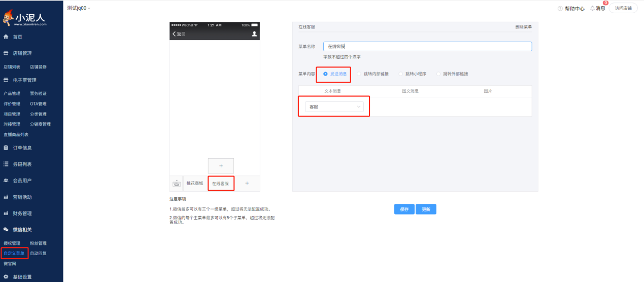The width and height of the screenshot is (644, 282).
Task: Switch to the 图片 tab
Action: point(488,91)
